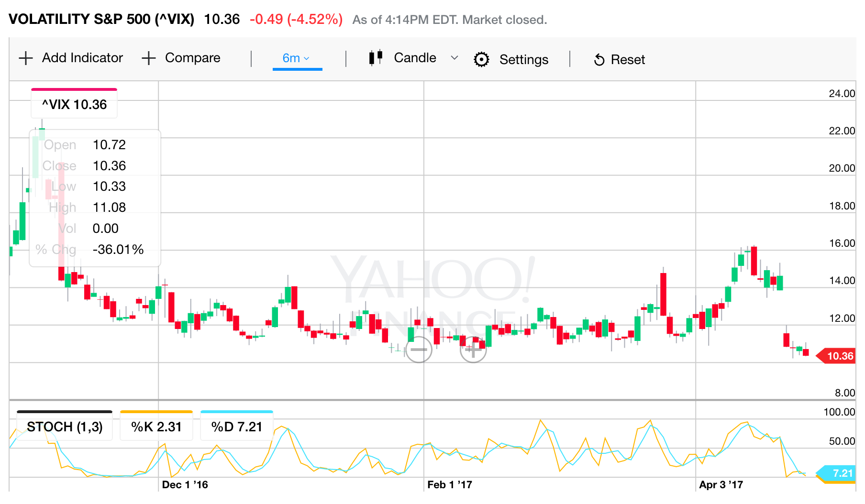Click the %K 2.31 orange legend
The image size is (865, 504).
pyautogui.click(x=156, y=427)
